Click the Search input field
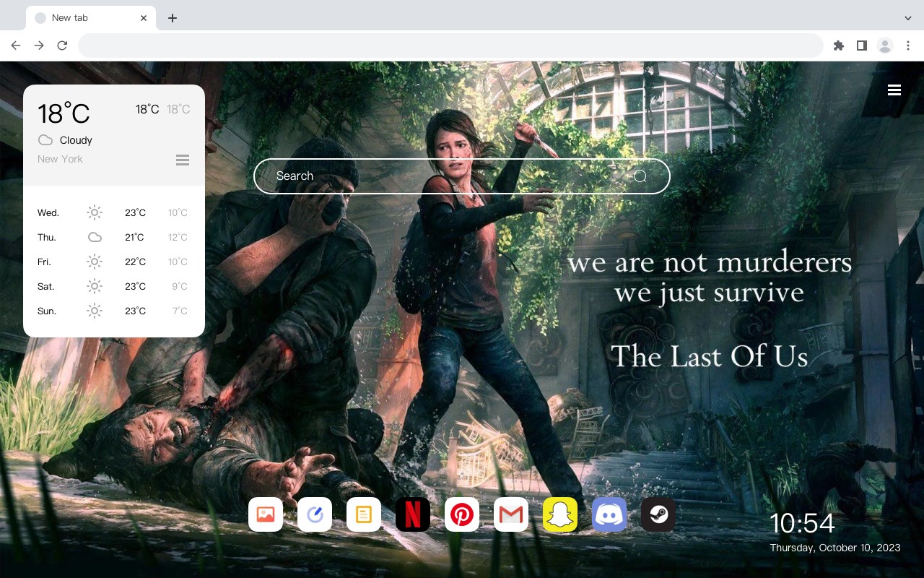Screen dimensions: 924x578 click(x=462, y=176)
